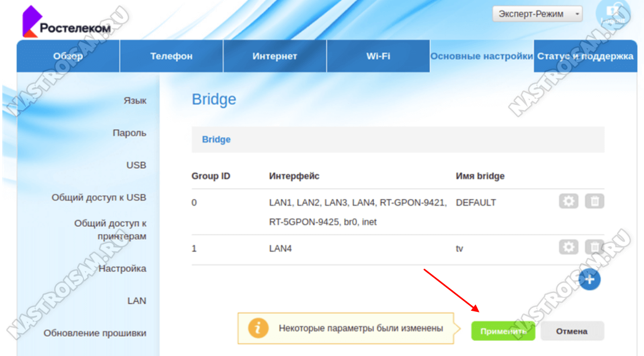Go to Обновление прошивки in sidebar

pyautogui.click(x=95, y=333)
